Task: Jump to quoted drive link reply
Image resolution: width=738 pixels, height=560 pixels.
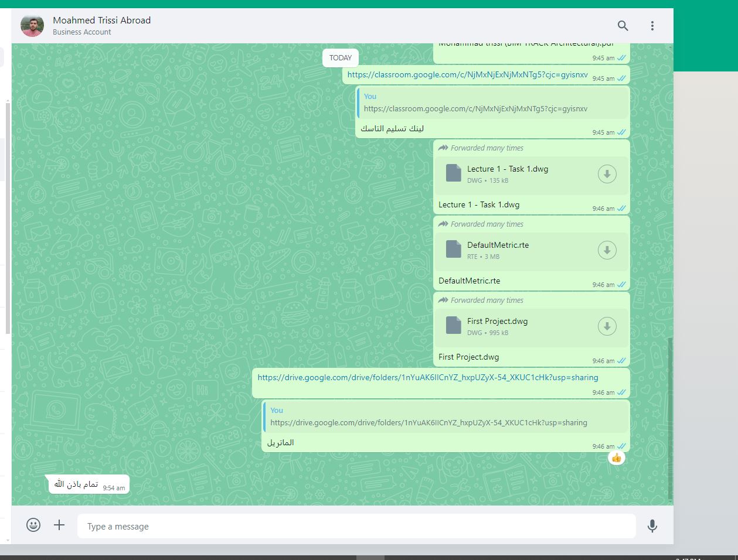Action: [x=446, y=417]
